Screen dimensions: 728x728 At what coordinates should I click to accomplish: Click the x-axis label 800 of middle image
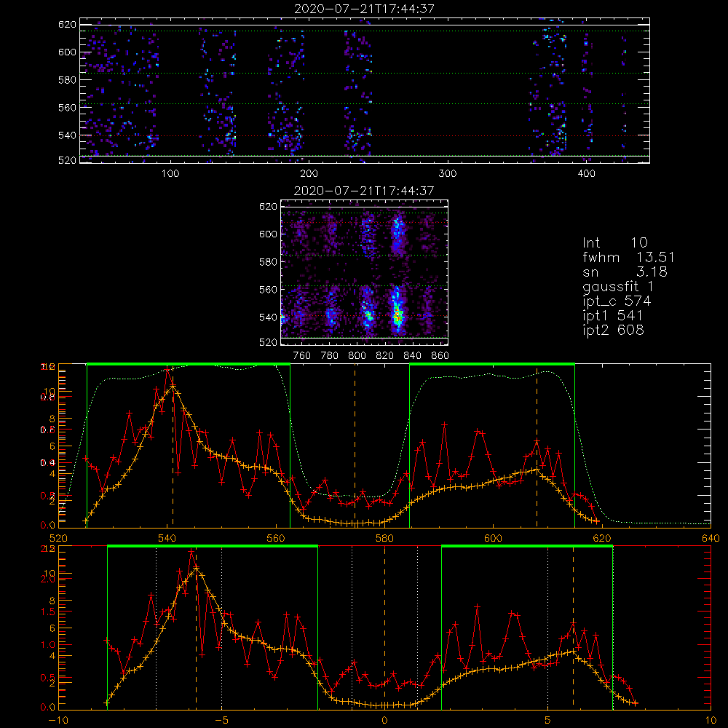coord(357,356)
